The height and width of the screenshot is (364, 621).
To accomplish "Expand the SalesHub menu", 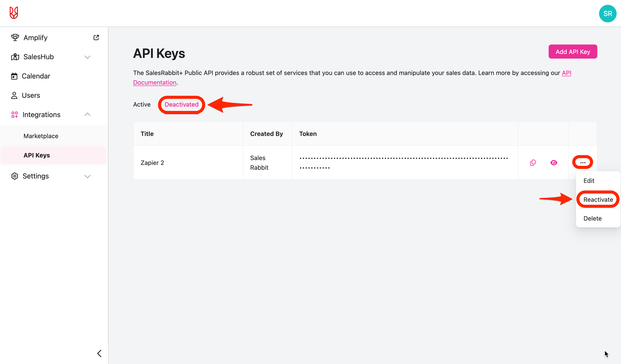I will (x=87, y=57).
